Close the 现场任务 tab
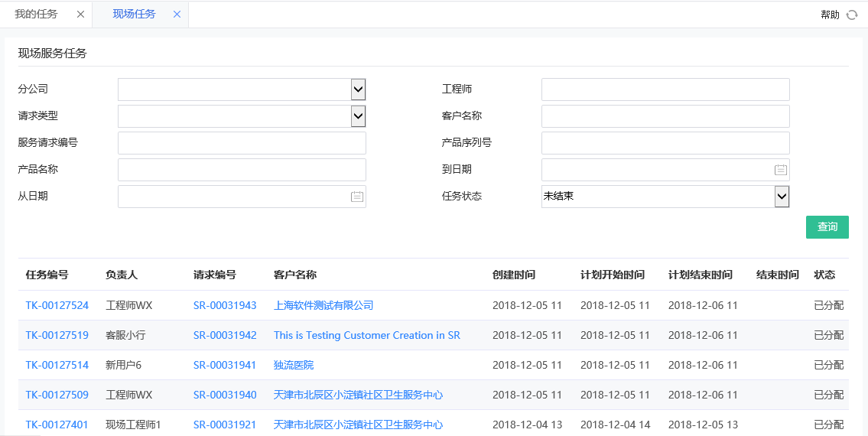 (x=177, y=15)
